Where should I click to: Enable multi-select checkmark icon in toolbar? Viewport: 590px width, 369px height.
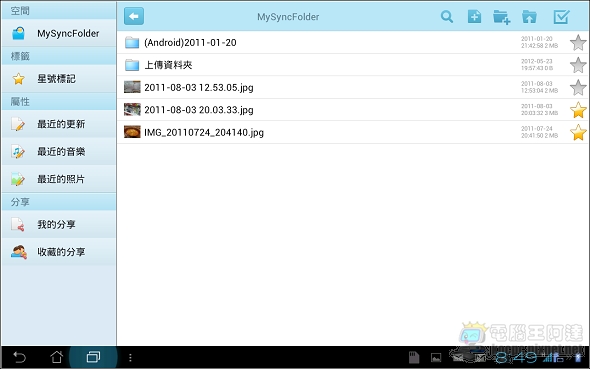point(561,17)
